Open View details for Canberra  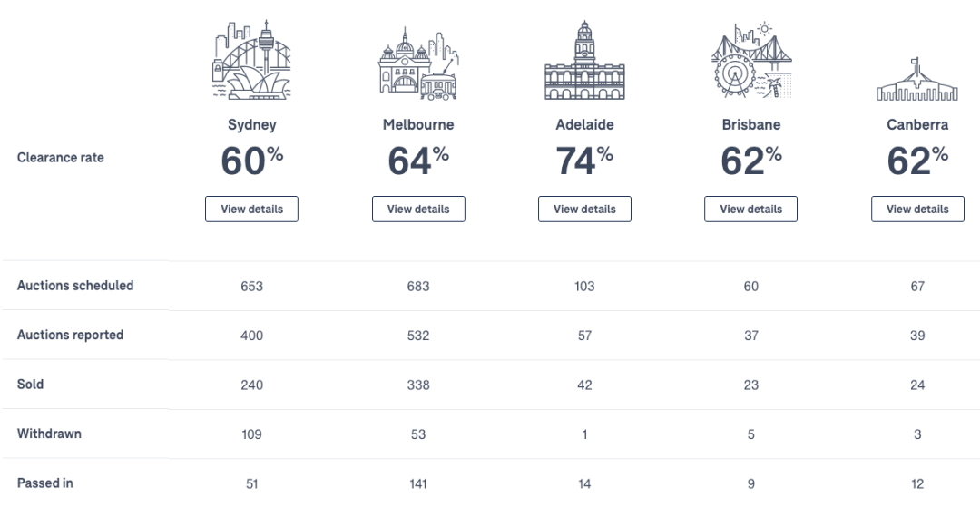coord(917,210)
